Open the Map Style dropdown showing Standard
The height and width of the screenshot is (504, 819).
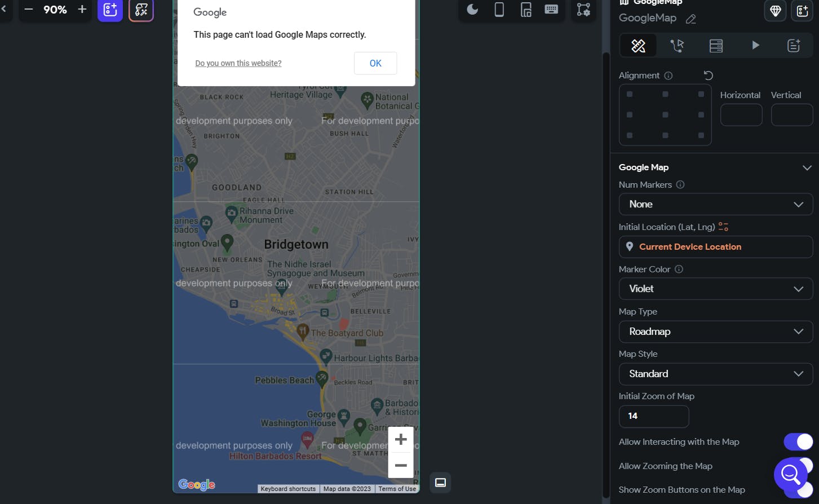716,374
